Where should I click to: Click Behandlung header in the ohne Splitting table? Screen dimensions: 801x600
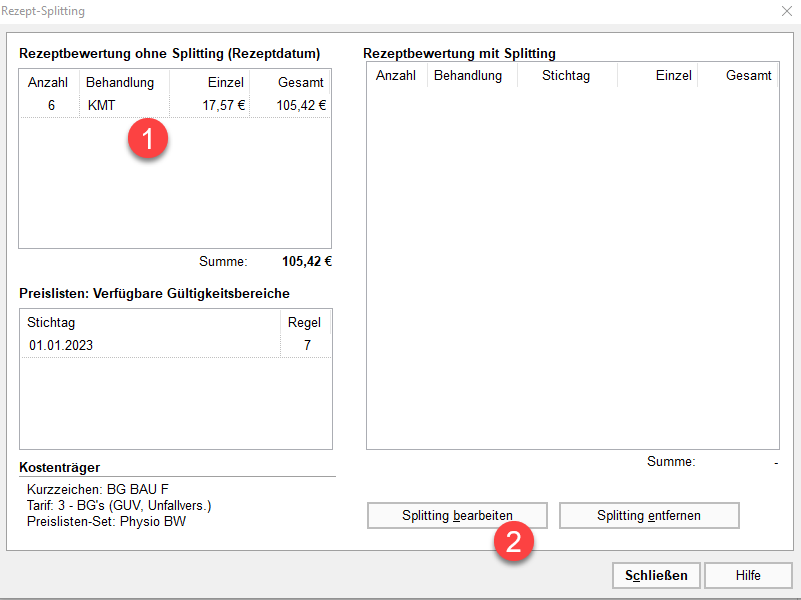point(122,83)
